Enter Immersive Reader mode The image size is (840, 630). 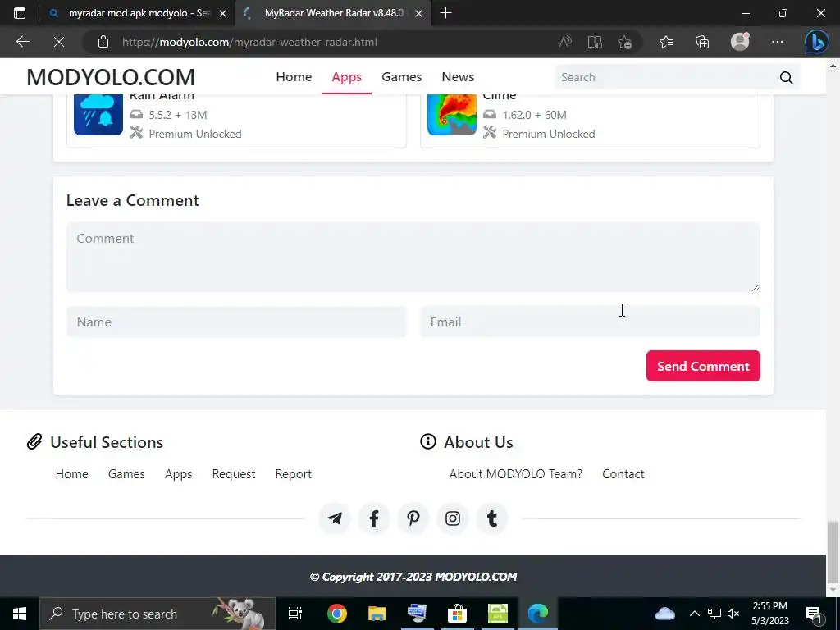click(x=595, y=42)
